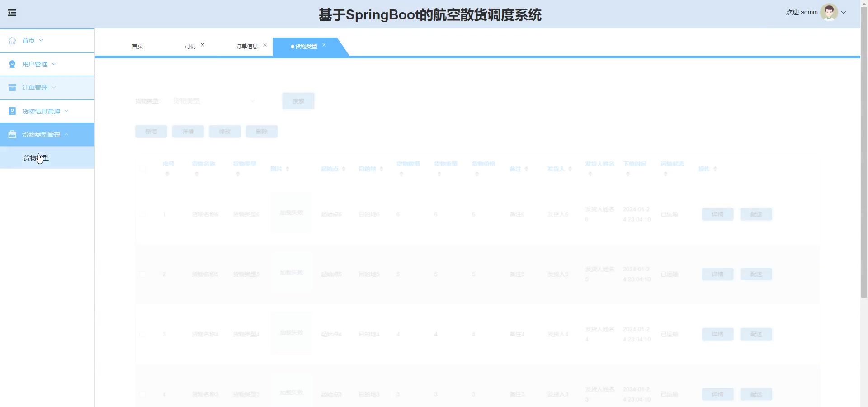
Task: Open 详情 for row 货物名称6
Action: [717, 214]
